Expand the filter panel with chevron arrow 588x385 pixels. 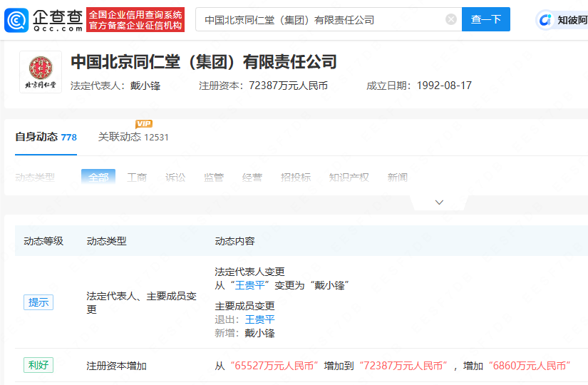tap(439, 202)
